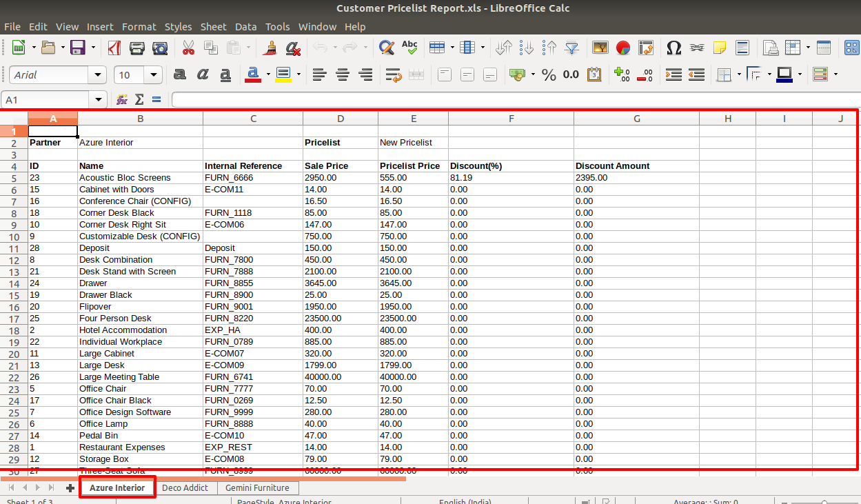
Task: Cut the selection with scissors icon
Action: pyautogui.click(x=188, y=48)
